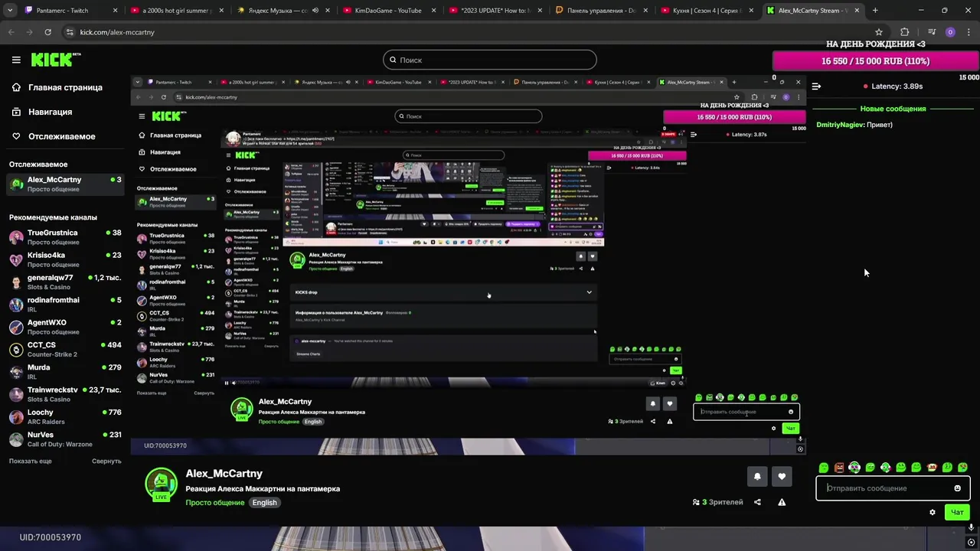Click the English language tag below the stream

(x=264, y=503)
